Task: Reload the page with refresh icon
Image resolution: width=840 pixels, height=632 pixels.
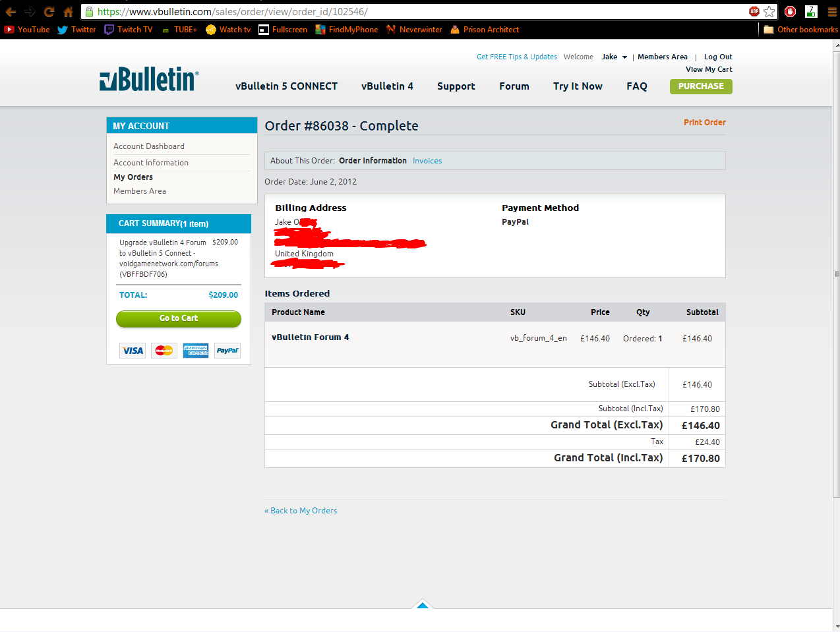Action: 49,12
